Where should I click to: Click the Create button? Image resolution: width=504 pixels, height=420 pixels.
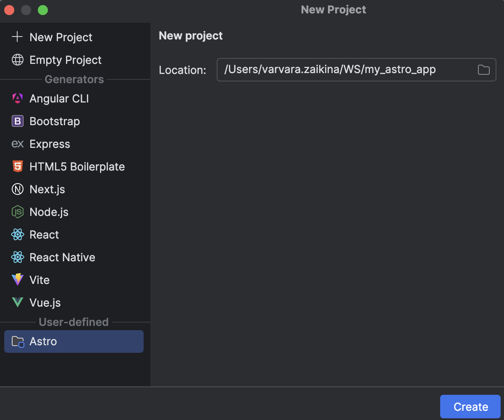(470, 406)
